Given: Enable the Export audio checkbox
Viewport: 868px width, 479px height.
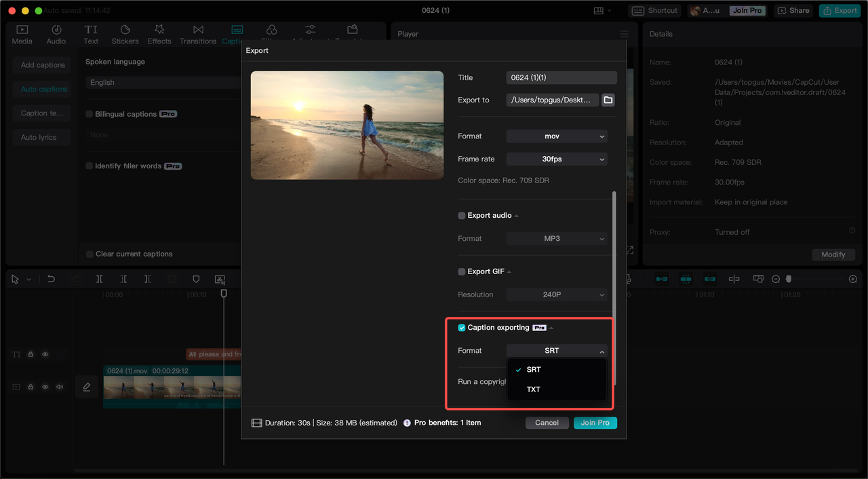Looking at the screenshot, I should coord(462,216).
